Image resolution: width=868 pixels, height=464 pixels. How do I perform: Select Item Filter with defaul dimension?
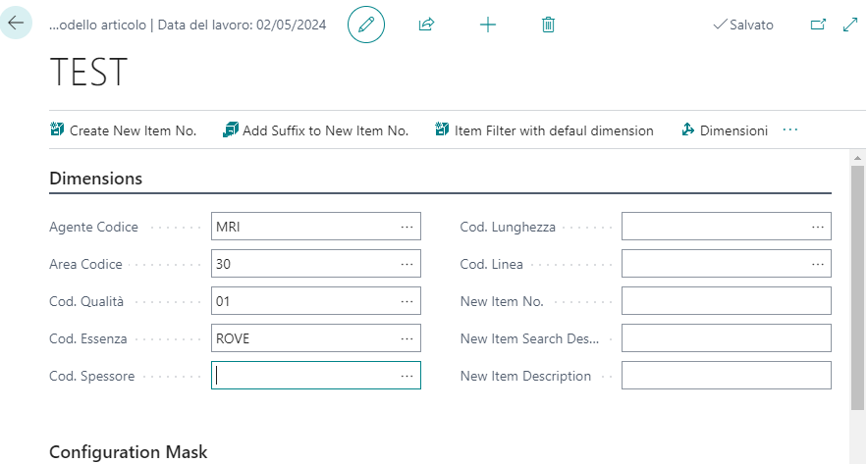(544, 130)
